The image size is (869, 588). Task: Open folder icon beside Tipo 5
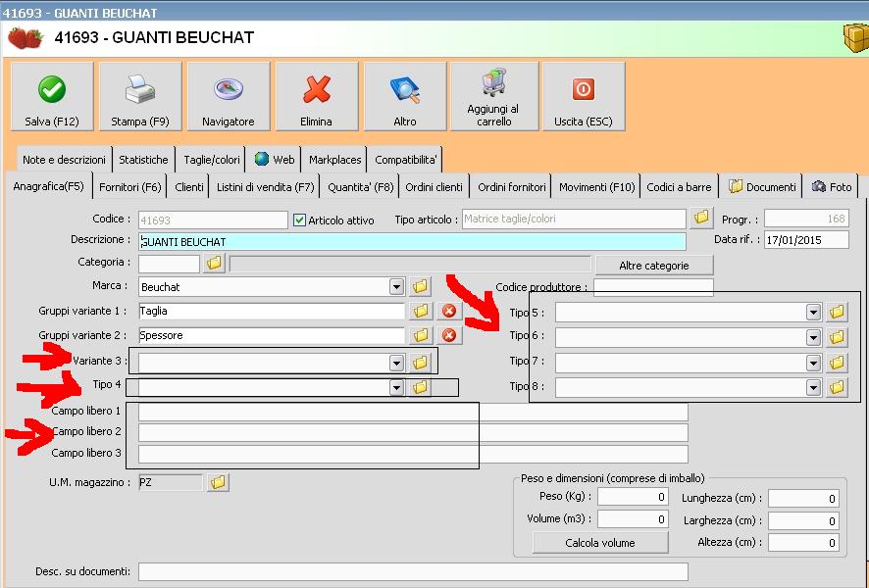pos(837,313)
